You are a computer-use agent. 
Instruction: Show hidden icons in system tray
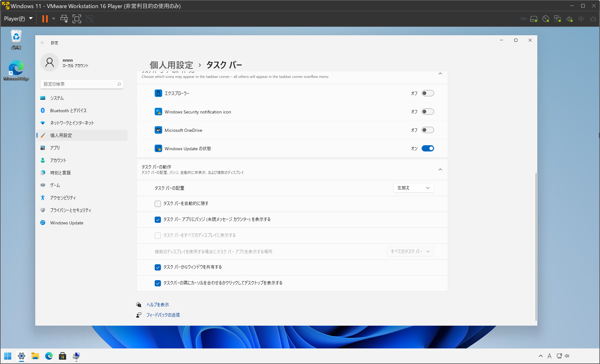pyautogui.click(x=541, y=356)
